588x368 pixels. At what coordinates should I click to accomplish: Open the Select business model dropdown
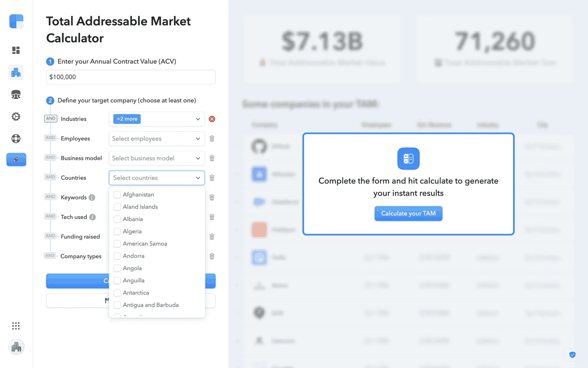point(156,158)
